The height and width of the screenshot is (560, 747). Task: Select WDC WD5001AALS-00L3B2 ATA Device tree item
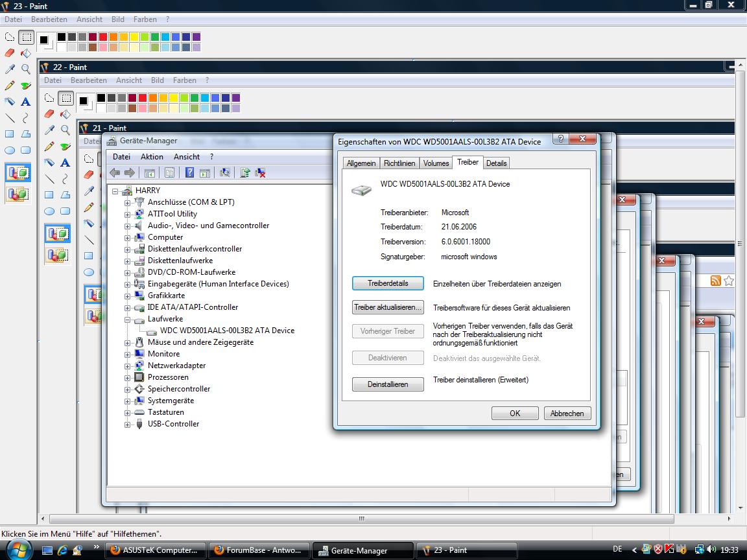click(x=227, y=331)
